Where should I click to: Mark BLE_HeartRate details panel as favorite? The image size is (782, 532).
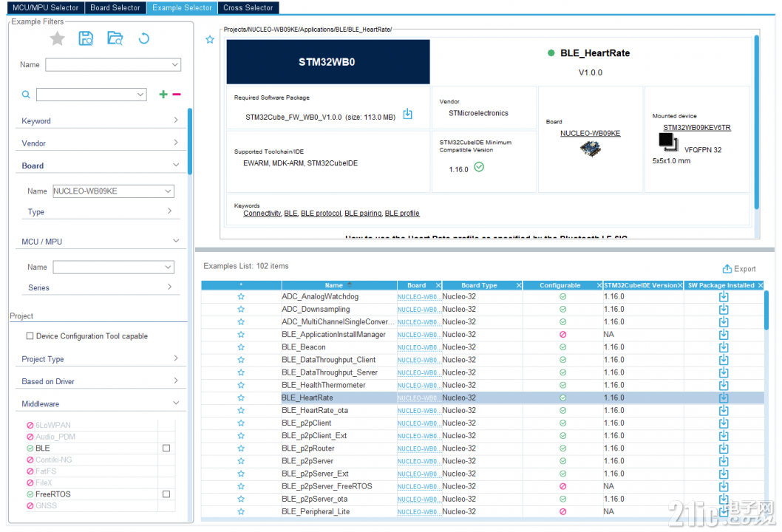pyautogui.click(x=210, y=40)
